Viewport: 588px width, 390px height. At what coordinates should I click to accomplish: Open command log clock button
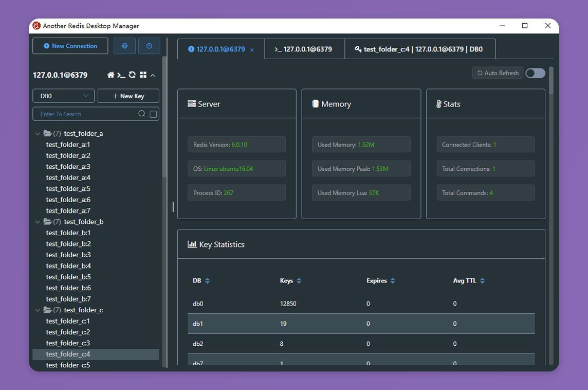tap(149, 46)
